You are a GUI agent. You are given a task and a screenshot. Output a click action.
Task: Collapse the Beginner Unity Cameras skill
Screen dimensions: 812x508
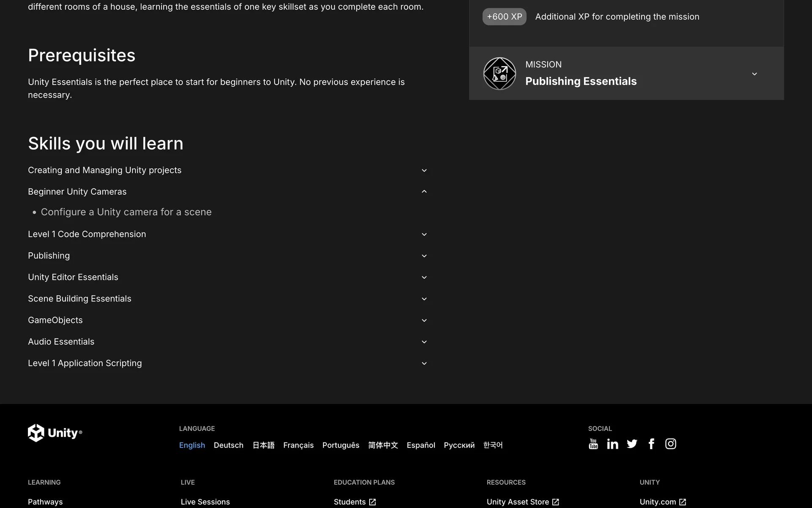[x=424, y=192]
